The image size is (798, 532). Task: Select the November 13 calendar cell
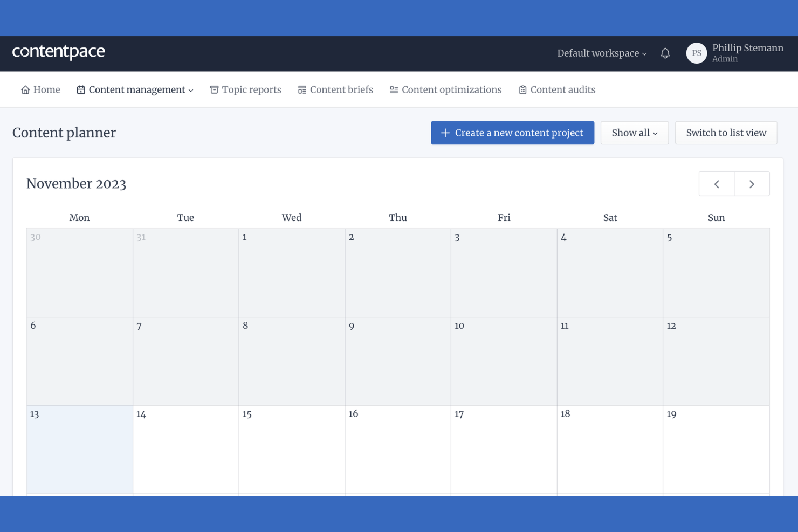79,450
